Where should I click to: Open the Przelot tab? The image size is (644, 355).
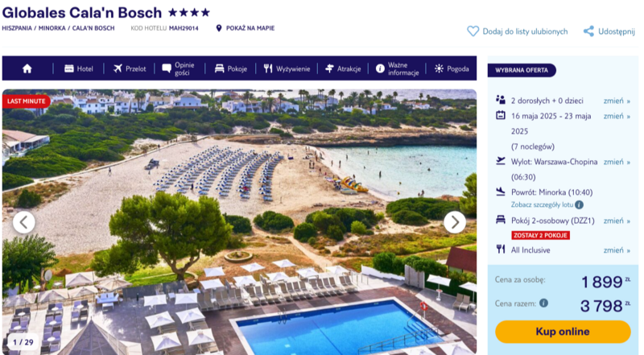pyautogui.click(x=130, y=68)
